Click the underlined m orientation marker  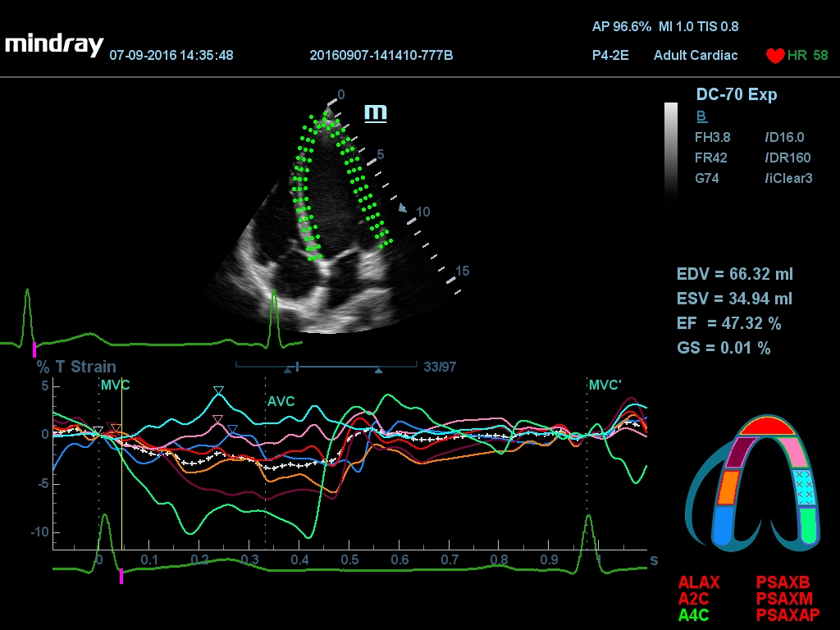point(375,112)
